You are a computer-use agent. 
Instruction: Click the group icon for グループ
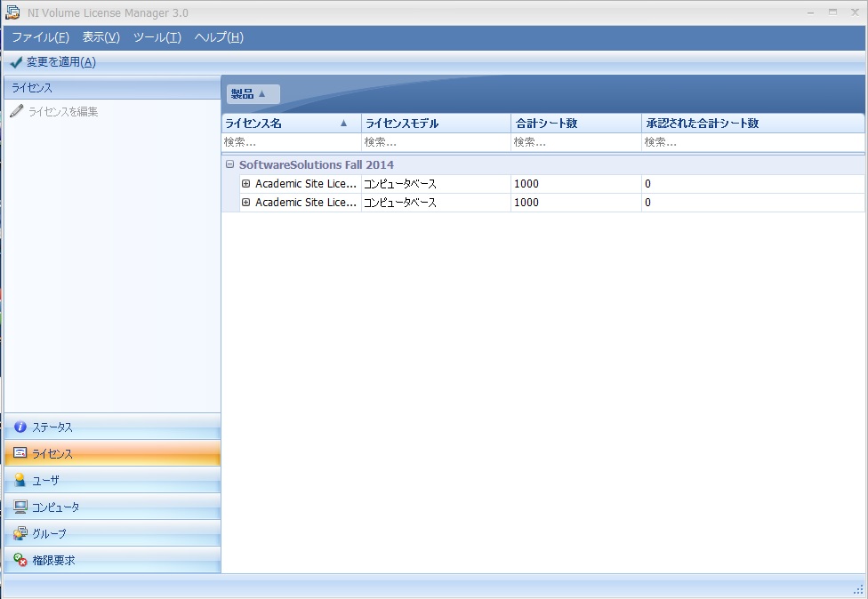click(20, 532)
